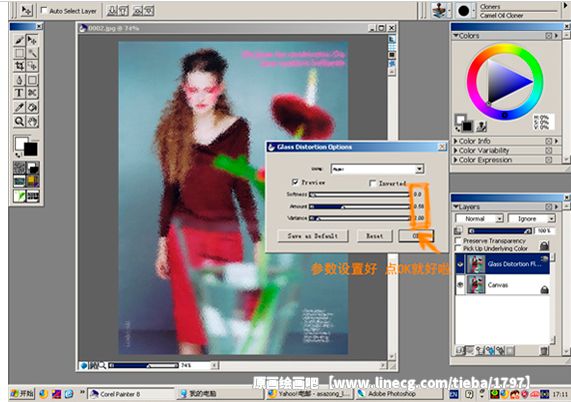Screen dimensions: 571x402
Task: Hide the Canvas layer eye
Action: pyautogui.click(x=460, y=284)
